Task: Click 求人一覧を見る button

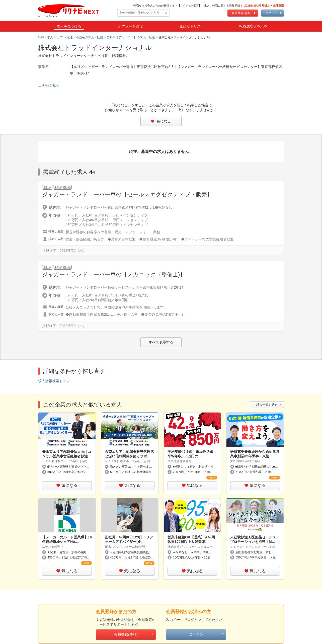Action: click(267, 405)
